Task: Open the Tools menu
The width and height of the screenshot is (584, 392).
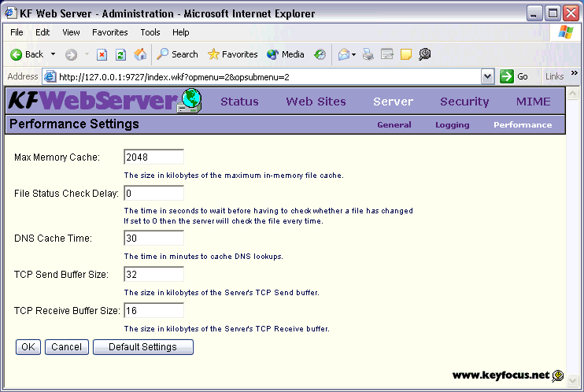Action: pyautogui.click(x=150, y=32)
